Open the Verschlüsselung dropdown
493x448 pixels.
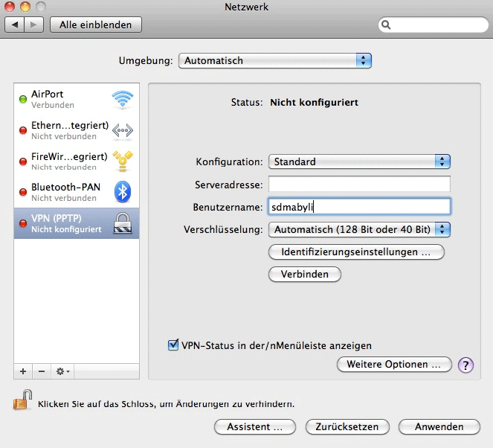(x=359, y=229)
